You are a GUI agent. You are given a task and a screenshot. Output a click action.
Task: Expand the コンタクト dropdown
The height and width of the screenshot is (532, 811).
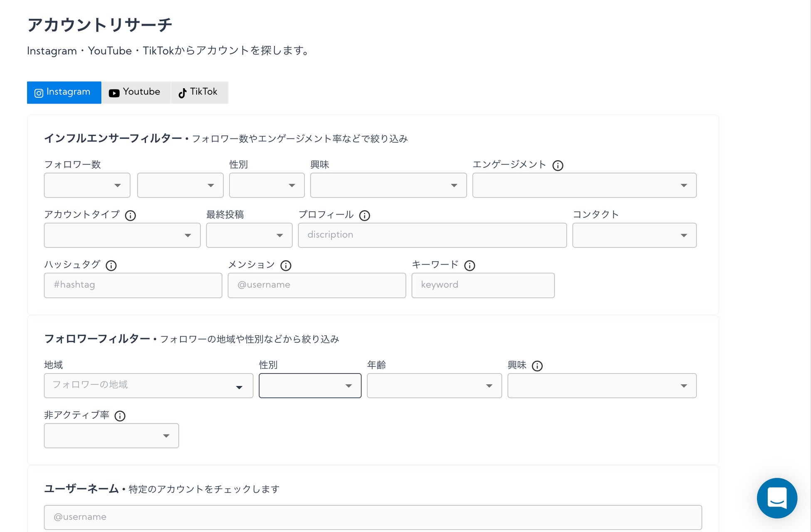tap(634, 235)
